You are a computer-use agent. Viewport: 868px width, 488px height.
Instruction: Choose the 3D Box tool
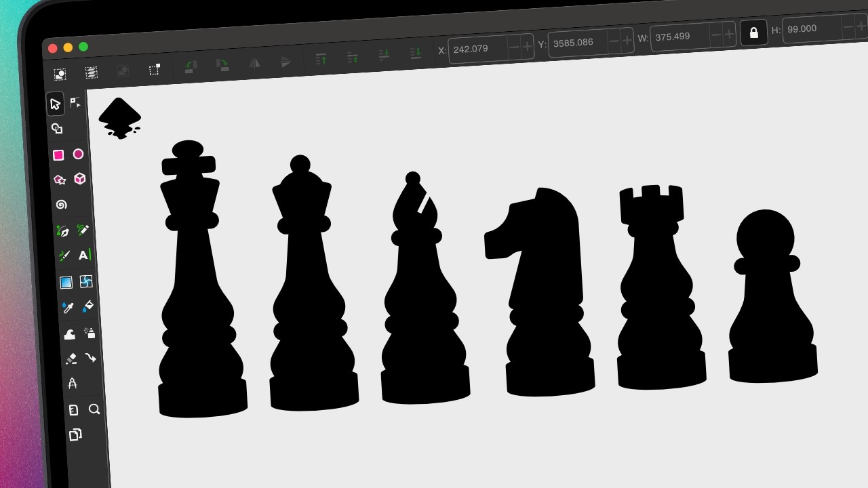pyautogui.click(x=80, y=178)
